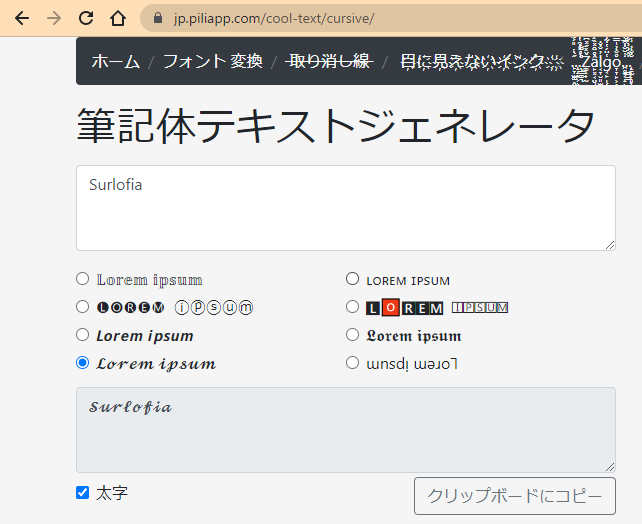Toggle the 太字 bold checkbox
This screenshot has width=642, height=524.
(x=82, y=492)
